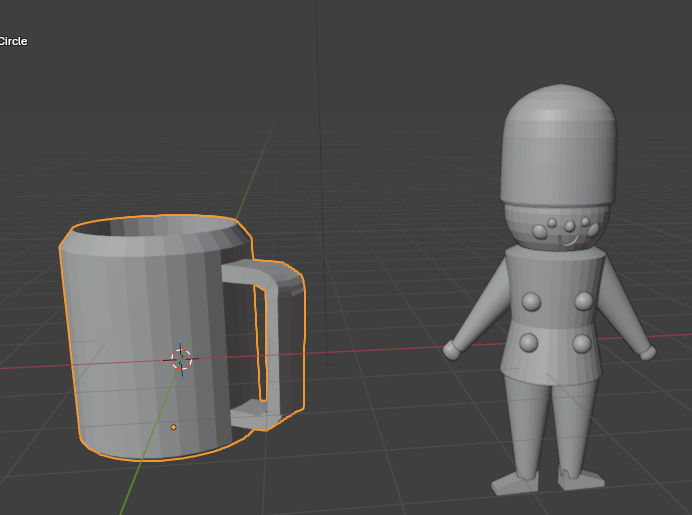Select the toy soldier's tall hat
Image resolution: width=692 pixels, height=515 pixels.
[559, 146]
